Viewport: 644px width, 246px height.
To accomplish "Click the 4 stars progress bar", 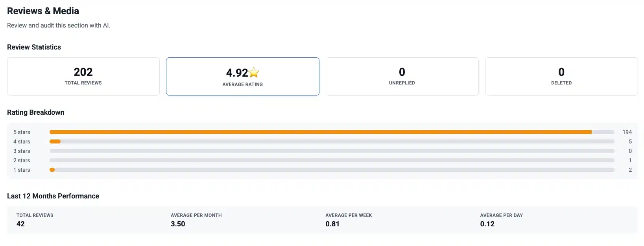I will pyautogui.click(x=332, y=141).
